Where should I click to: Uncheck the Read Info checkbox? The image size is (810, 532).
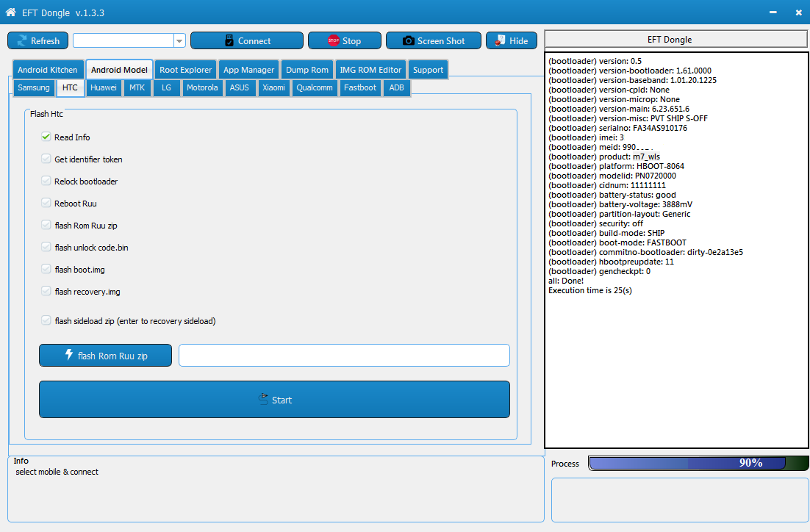pyautogui.click(x=46, y=137)
